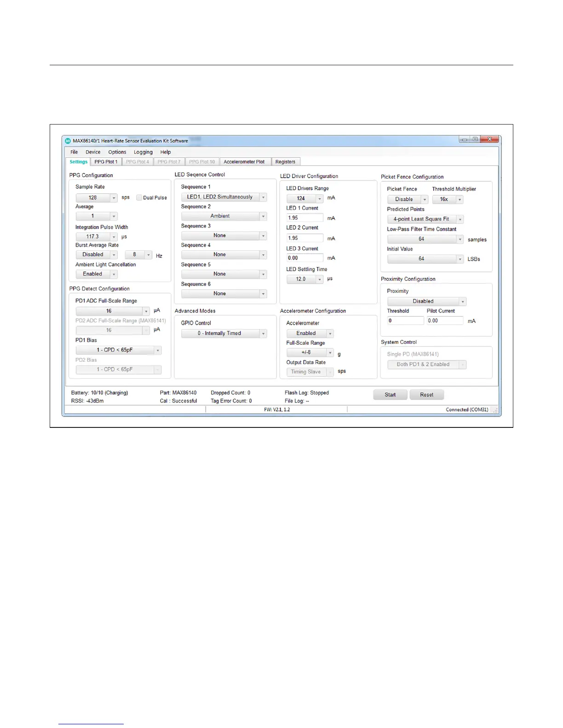
Task: Open the Average dropdown
Action: [x=97, y=216]
